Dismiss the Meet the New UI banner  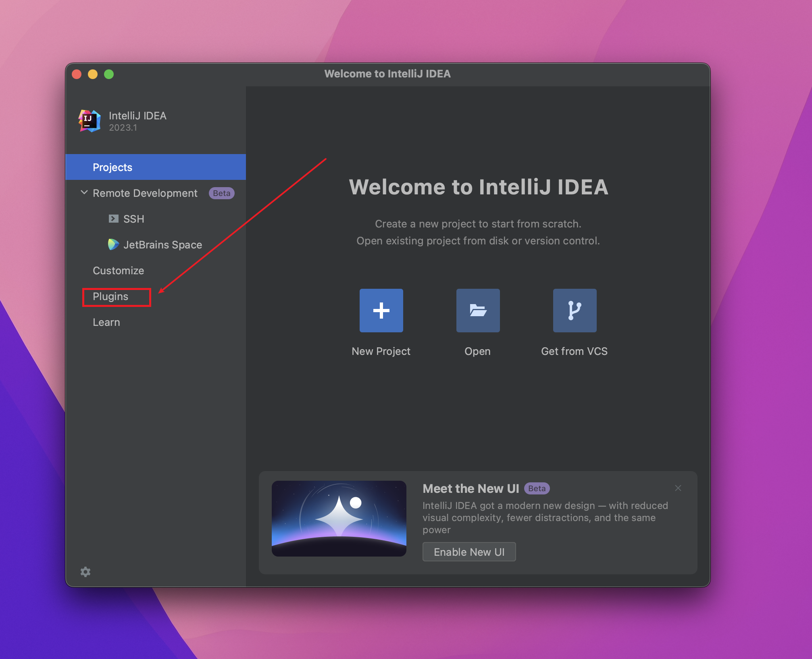[678, 488]
